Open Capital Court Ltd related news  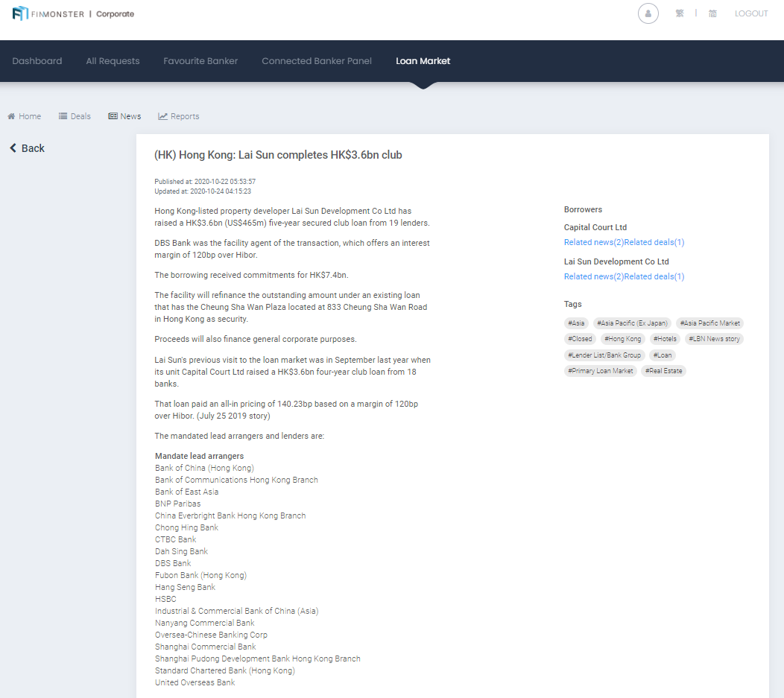[x=593, y=242]
